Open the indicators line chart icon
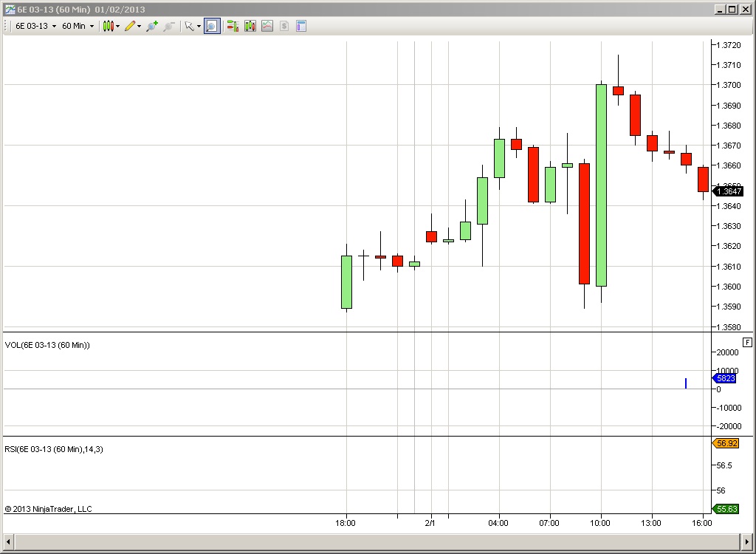This screenshot has width=756, height=554. click(x=267, y=26)
